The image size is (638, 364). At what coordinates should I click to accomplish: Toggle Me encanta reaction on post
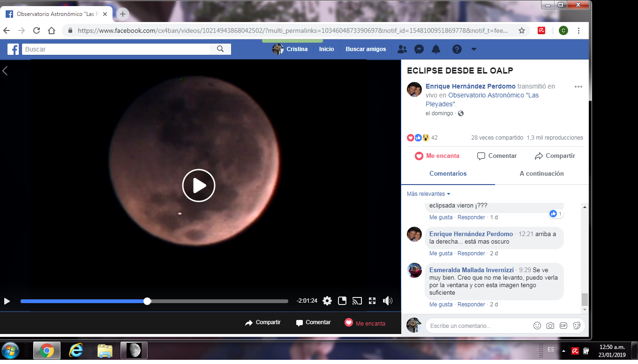coord(437,156)
